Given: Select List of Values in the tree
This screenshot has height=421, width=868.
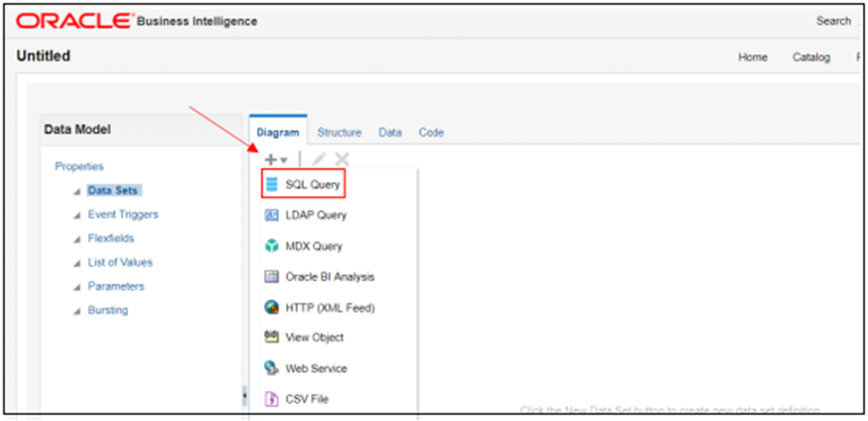Looking at the screenshot, I should click(x=120, y=262).
